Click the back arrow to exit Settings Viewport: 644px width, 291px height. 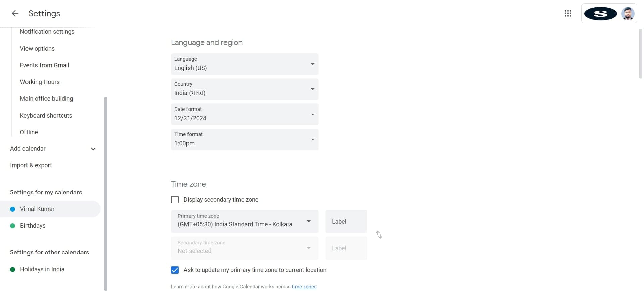(x=15, y=13)
